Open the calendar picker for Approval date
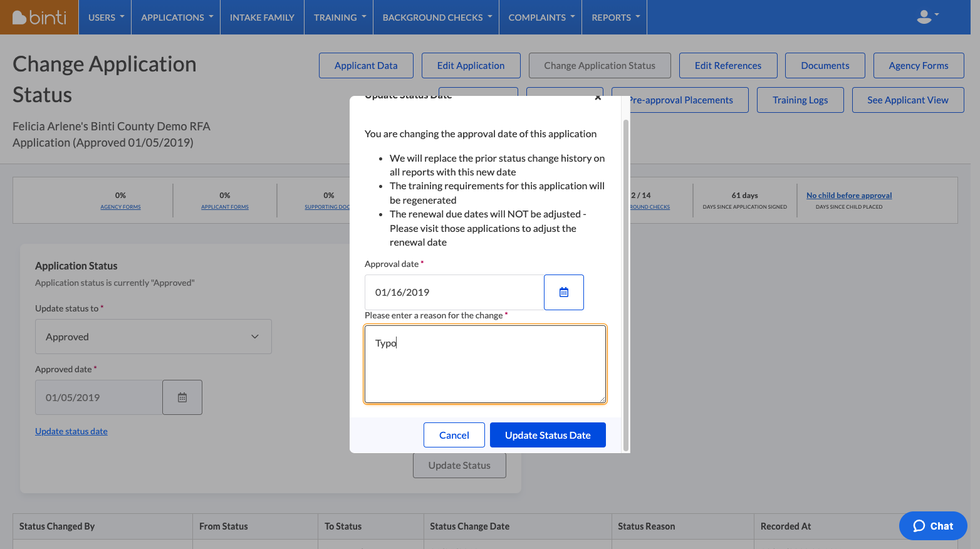This screenshot has width=980, height=549. pos(564,292)
